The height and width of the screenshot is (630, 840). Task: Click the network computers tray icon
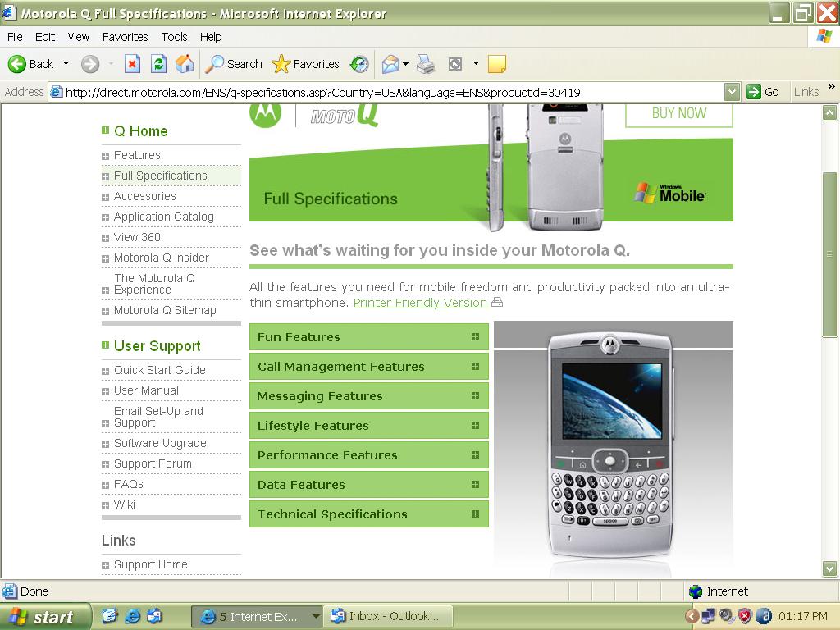[x=708, y=616]
